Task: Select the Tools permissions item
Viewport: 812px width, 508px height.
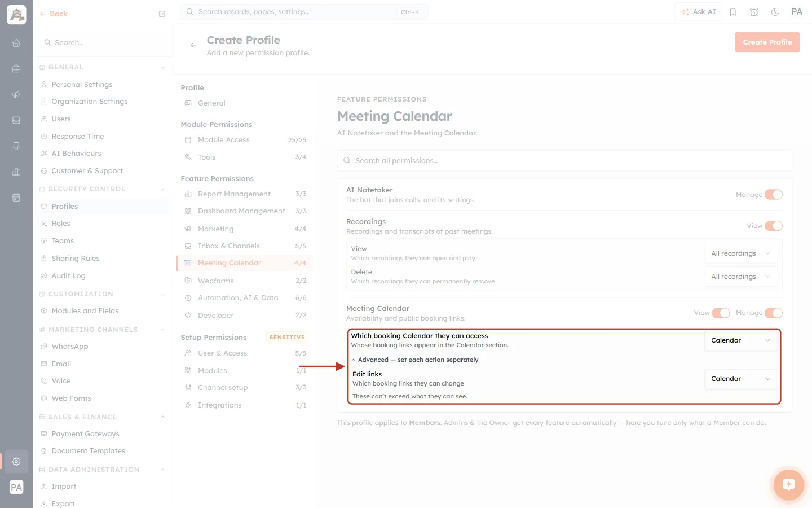Action: (245, 157)
